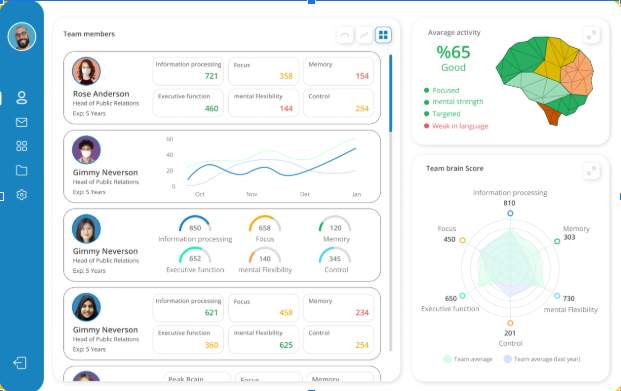This screenshot has height=391, width=621.
Task: Click the Information processing 621 tile
Action: [x=188, y=308]
